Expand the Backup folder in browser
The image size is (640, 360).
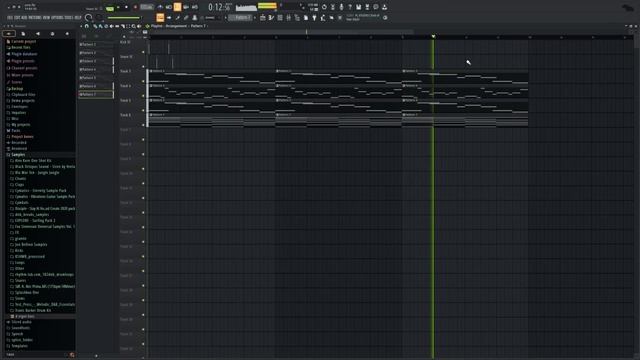[17, 89]
